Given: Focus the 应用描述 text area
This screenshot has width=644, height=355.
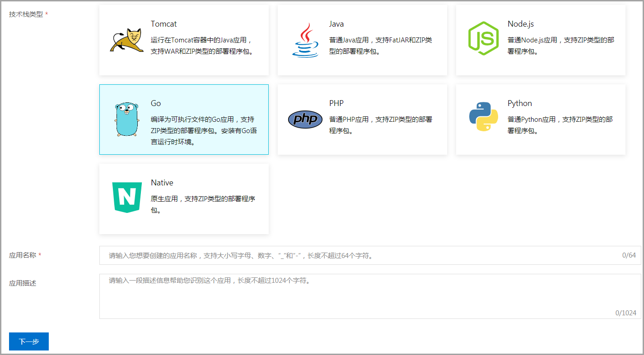Looking at the screenshot, I should pos(370,296).
